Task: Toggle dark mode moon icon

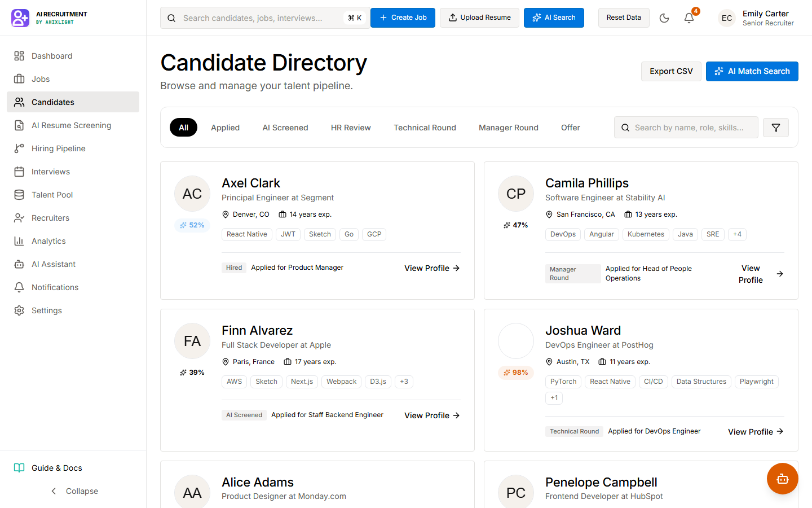Action: [664, 18]
